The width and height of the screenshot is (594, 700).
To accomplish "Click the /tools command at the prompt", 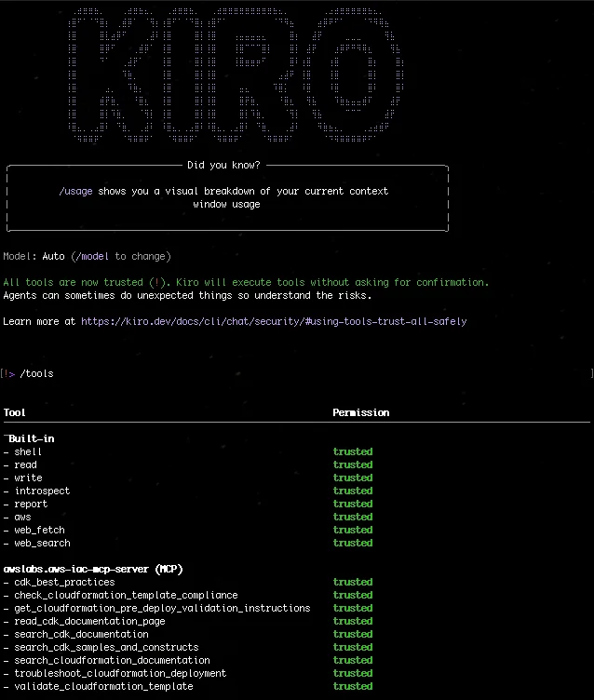I will (36, 373).
